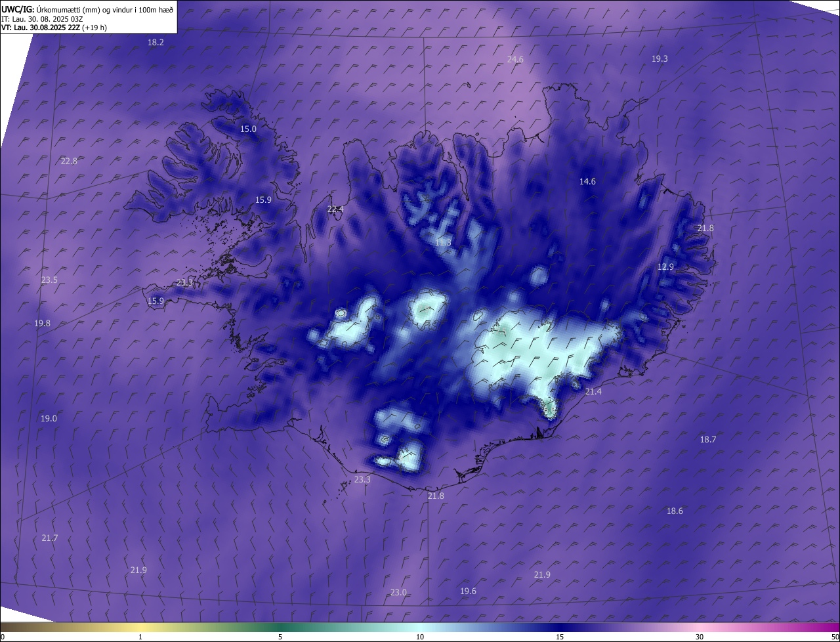The width and height of the screenshot is (840, 642).
Task: Click the 19.0 value label
Action: tap(49, 418)
